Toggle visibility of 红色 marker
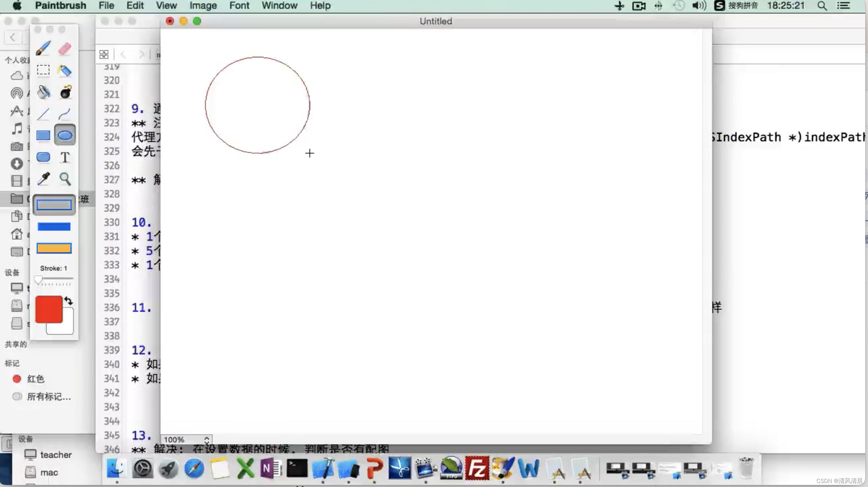This screenshot has width=868, height=487. tap(17, 378)
